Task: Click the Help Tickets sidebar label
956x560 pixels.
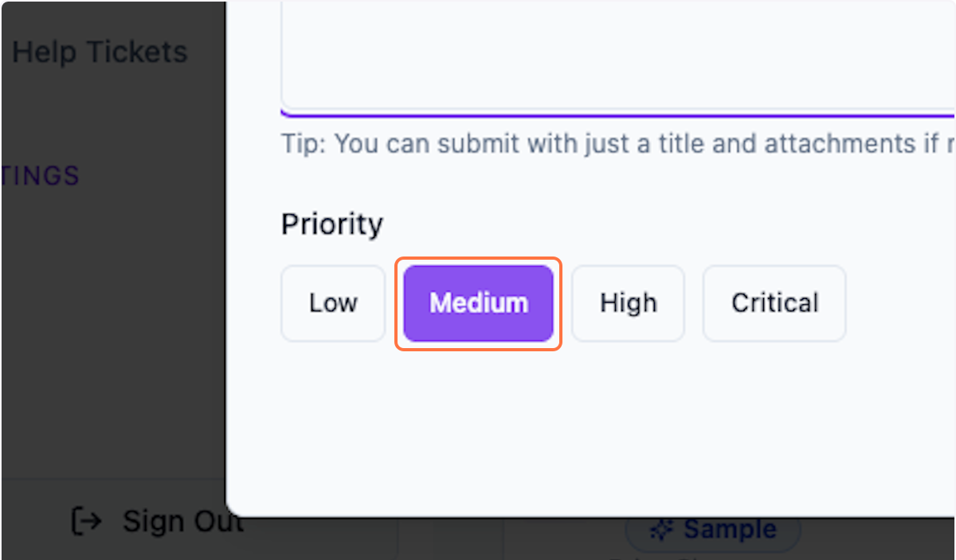Action: pyautogui.click(x=99, y=51)
